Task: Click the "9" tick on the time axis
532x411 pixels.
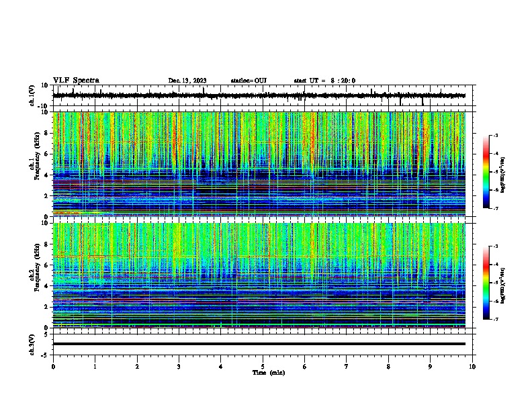Action: pos(430,367)
